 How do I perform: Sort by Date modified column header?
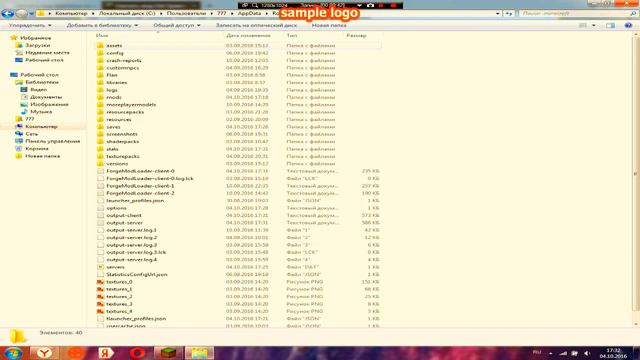point(248,36)
